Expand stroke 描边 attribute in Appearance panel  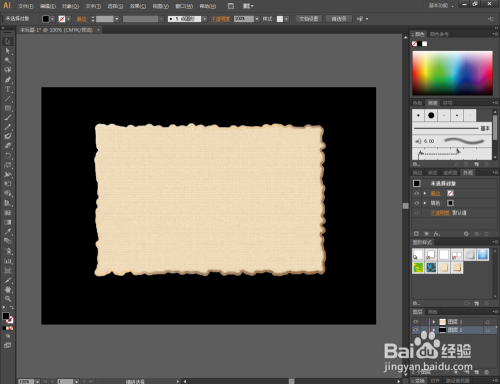tap(425, 193)
